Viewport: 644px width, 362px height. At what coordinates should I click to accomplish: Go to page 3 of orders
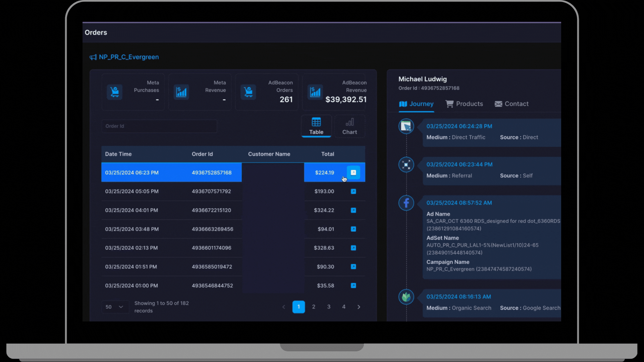329,307
